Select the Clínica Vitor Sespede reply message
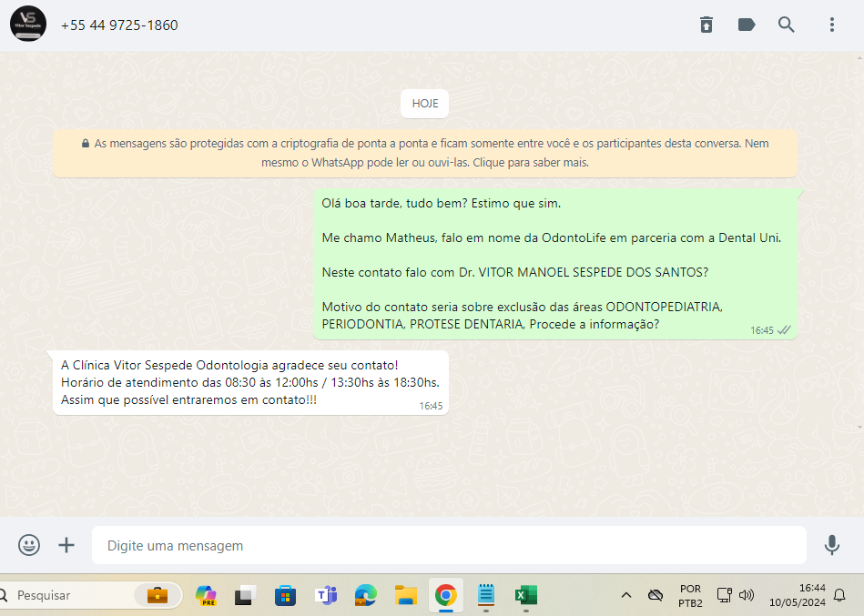The height and width of the screenshot is (616, 864). 250,382
